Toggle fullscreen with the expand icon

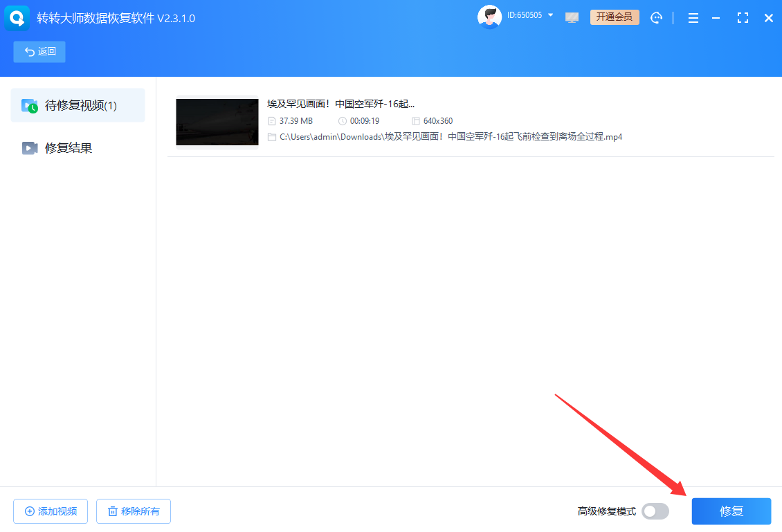click(x=743, y=18)
